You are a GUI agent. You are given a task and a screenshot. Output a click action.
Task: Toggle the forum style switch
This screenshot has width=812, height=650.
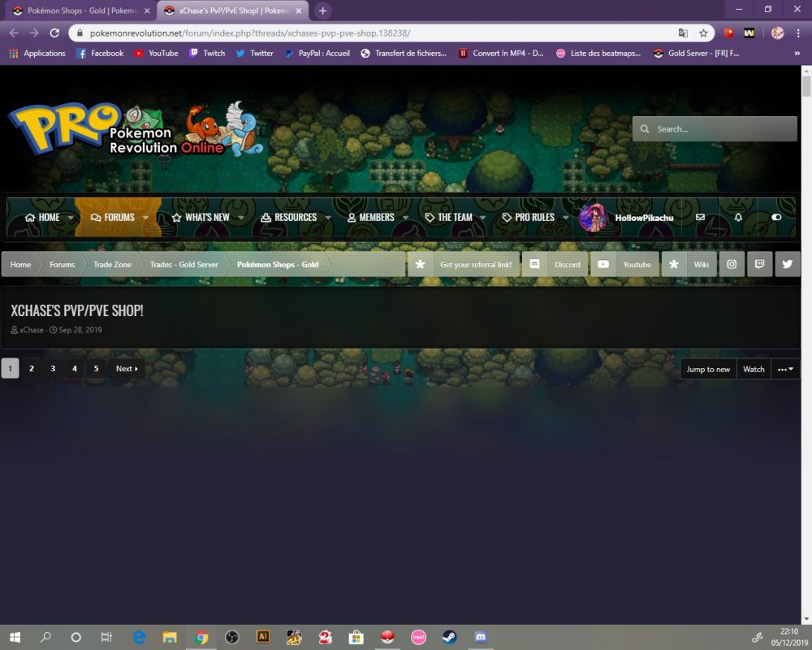776,217
